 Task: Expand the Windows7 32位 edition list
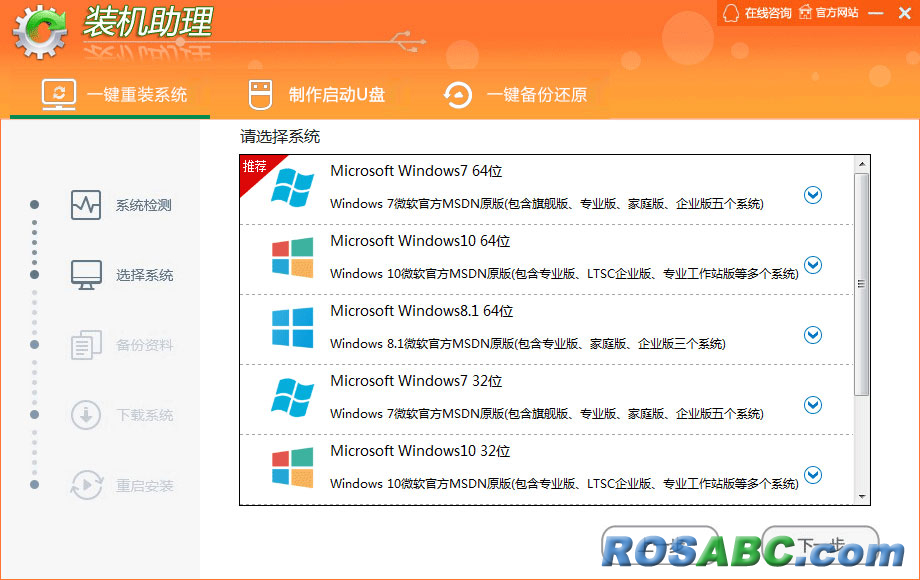[x=813, y=405]
